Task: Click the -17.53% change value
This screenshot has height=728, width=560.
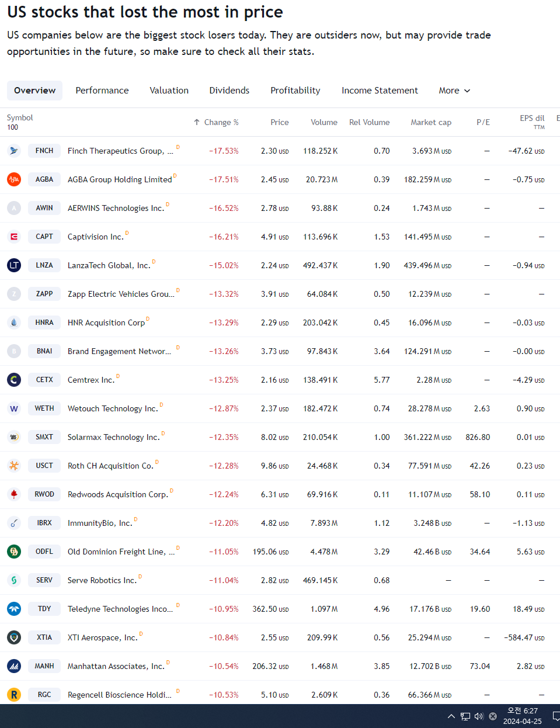Action: click(x=224, y=151)
